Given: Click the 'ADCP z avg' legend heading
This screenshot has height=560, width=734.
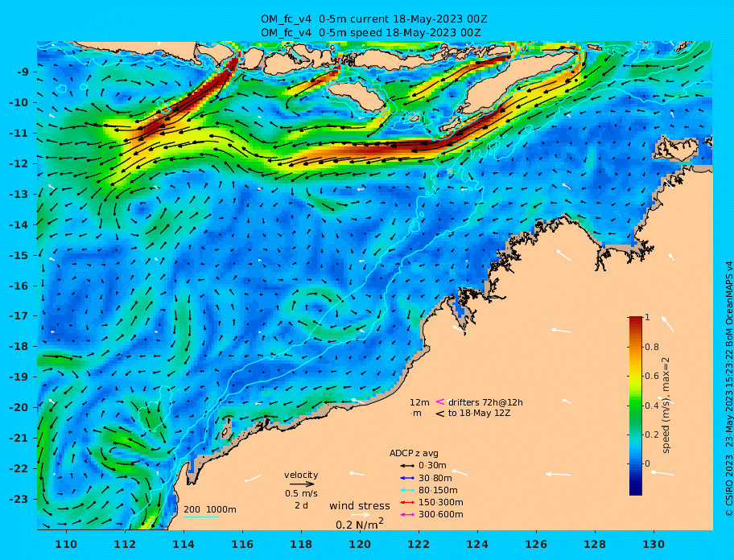Looking at the screenshot, I should tap(414, 453).
